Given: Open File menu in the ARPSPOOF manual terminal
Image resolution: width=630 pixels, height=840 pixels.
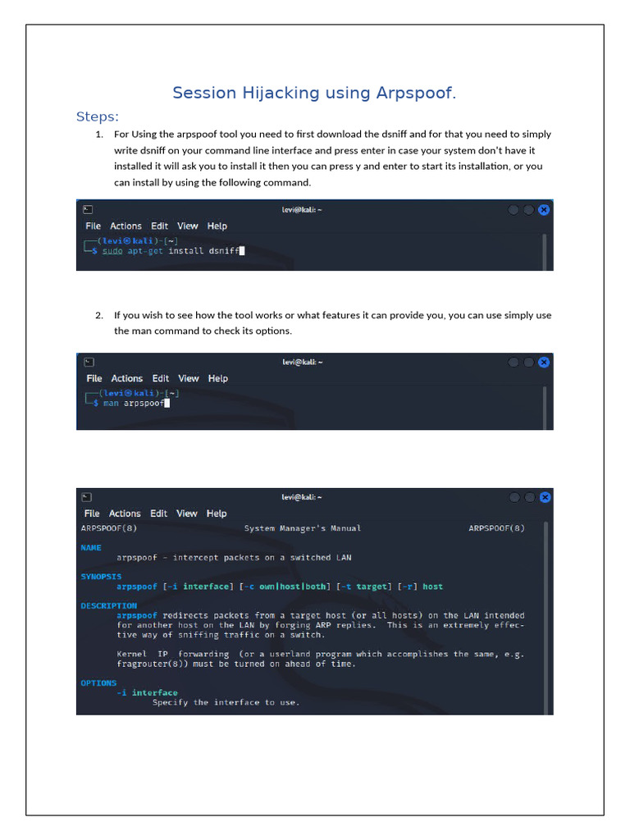Looking at the screenshot, I should (x=92, y=514).
